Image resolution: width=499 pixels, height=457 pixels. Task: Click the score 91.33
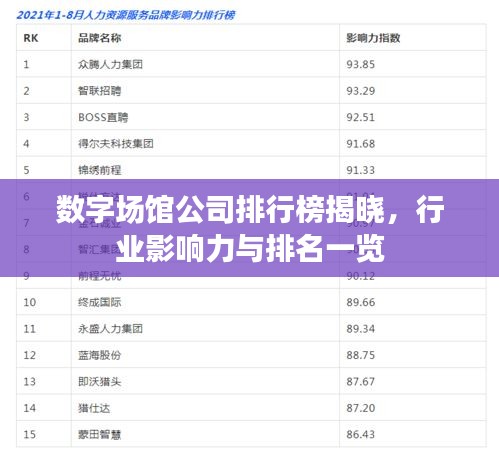[x=361, y=170]
